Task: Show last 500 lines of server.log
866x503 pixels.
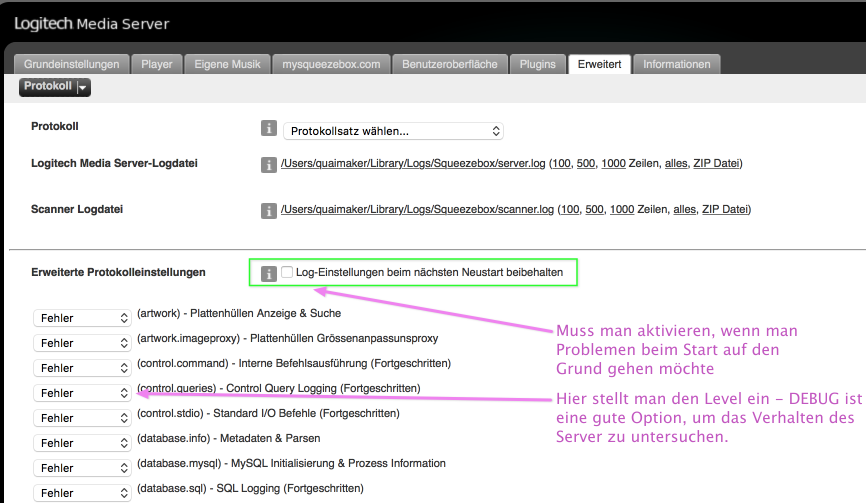Action: [x=586, y=163]
